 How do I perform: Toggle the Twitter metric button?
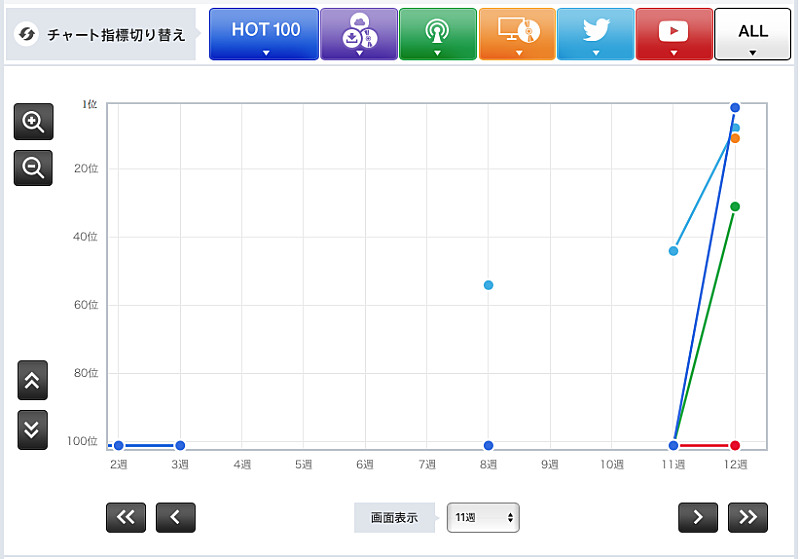click(x=595, y=35)
